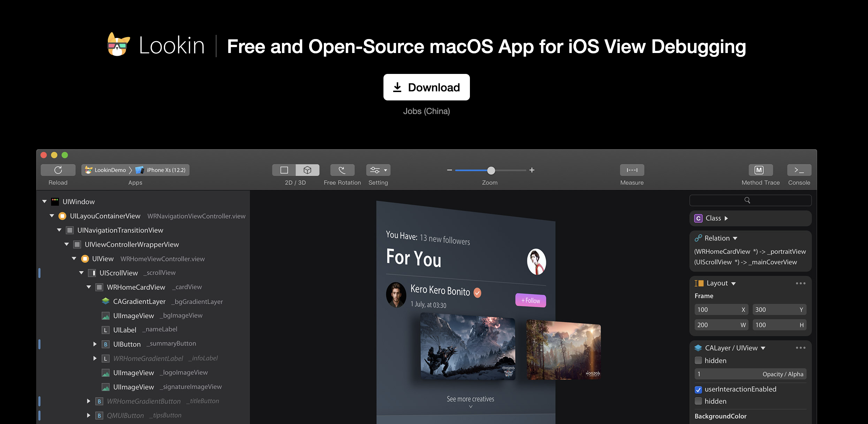The height and width of the screenshot is (424, 868).
Task: Click the inspector search field
Action: [750, 200]
